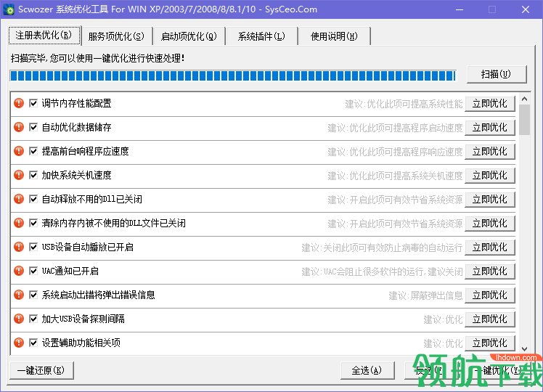Click warning icon beside 加快系统关机速度

[19, 175]
